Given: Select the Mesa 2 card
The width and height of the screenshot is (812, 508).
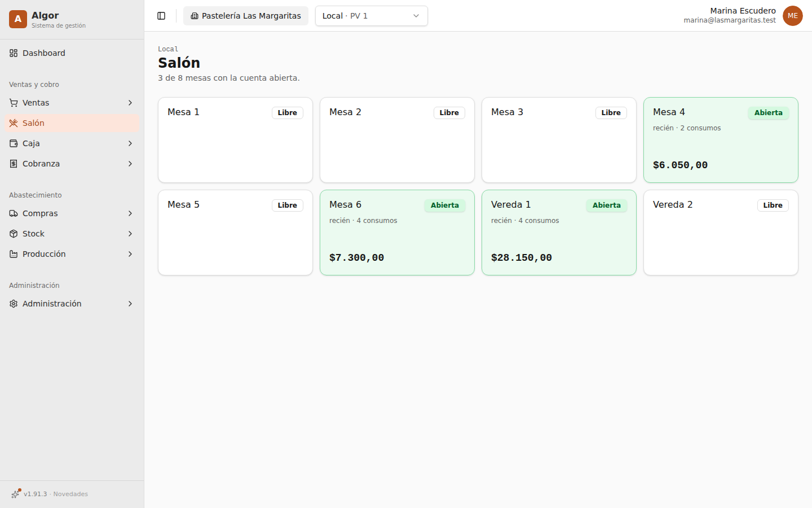Looking at the screenshot, I should [397, 140].
